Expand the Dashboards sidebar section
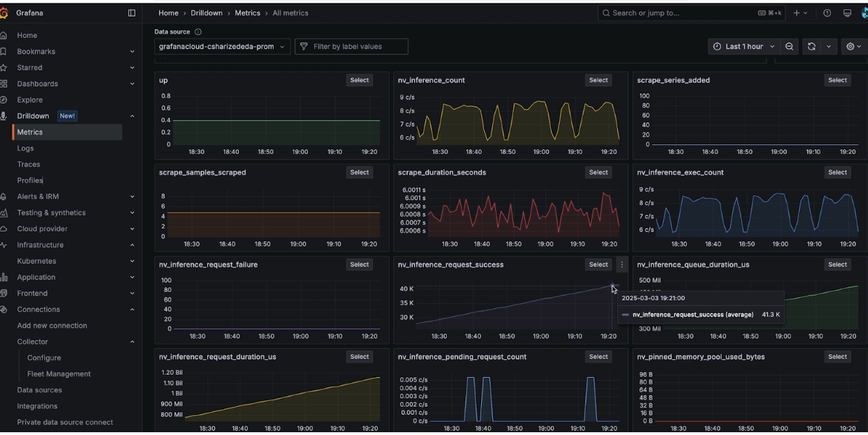868x435 pixels. (x=132, y=84)
